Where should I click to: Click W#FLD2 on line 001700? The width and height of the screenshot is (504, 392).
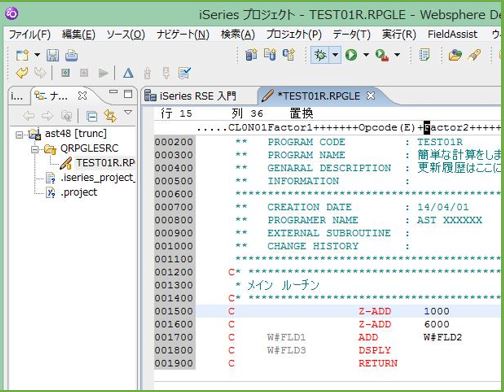coord(443,337)
